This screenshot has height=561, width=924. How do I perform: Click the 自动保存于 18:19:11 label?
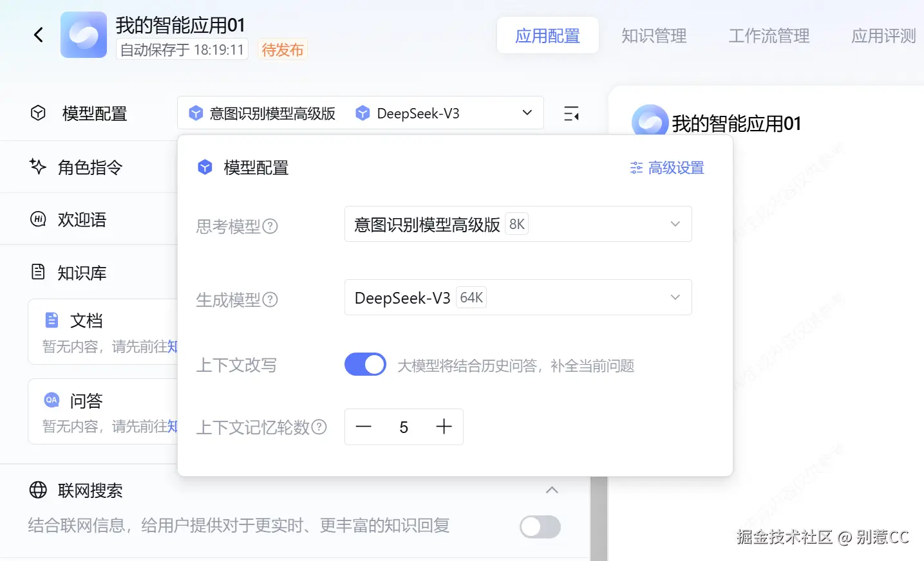[182, 50]
